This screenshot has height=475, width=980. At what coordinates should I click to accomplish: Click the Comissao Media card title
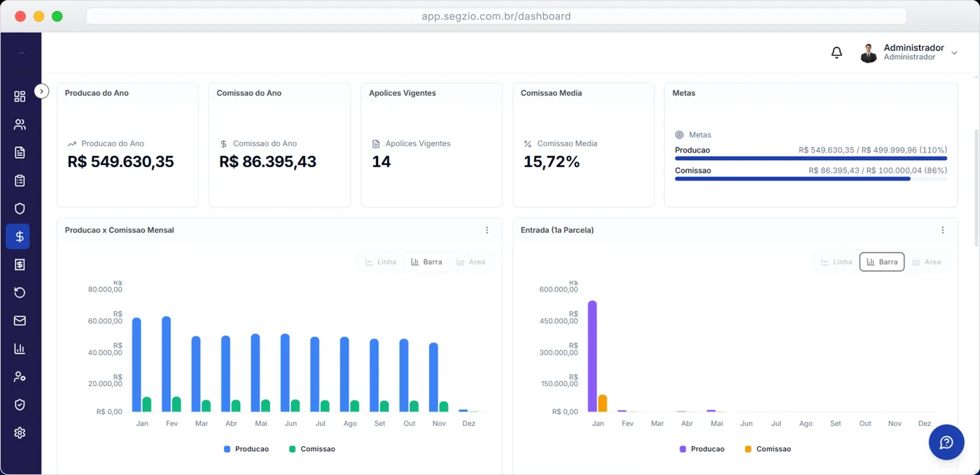(x=551, y=93)
